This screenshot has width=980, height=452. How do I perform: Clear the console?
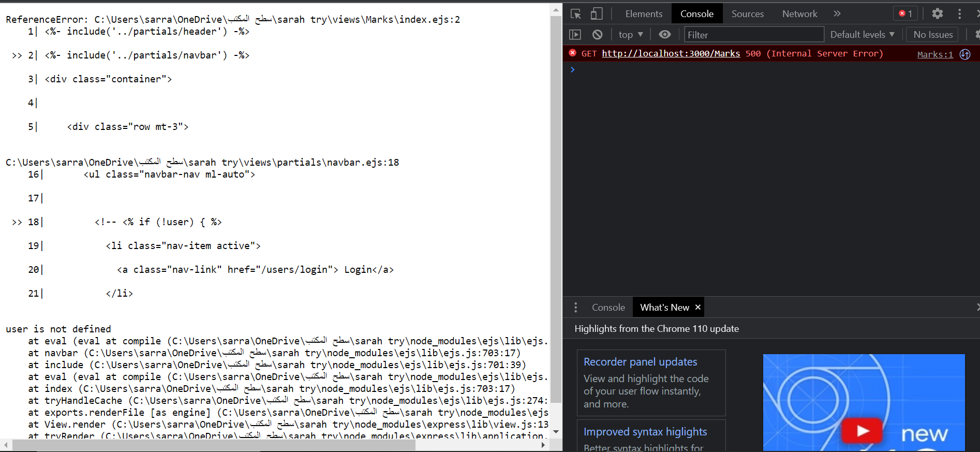(x=597, y=35)
